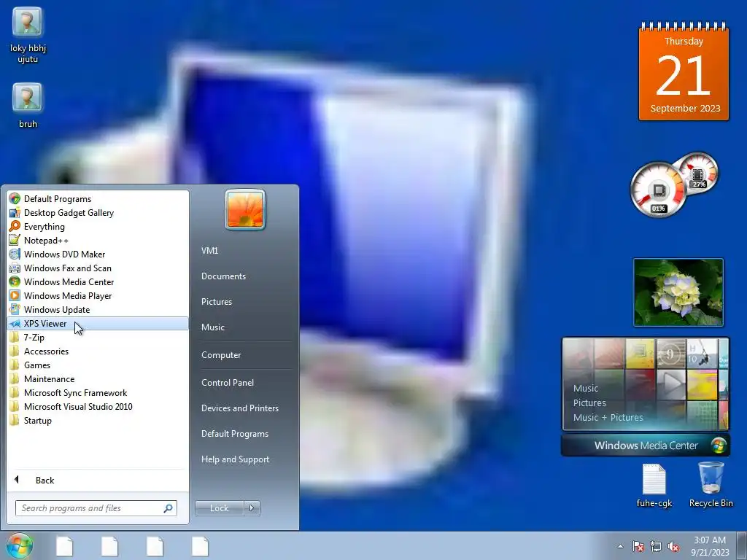Select the Recycle Bin icon

click(711, 485)
